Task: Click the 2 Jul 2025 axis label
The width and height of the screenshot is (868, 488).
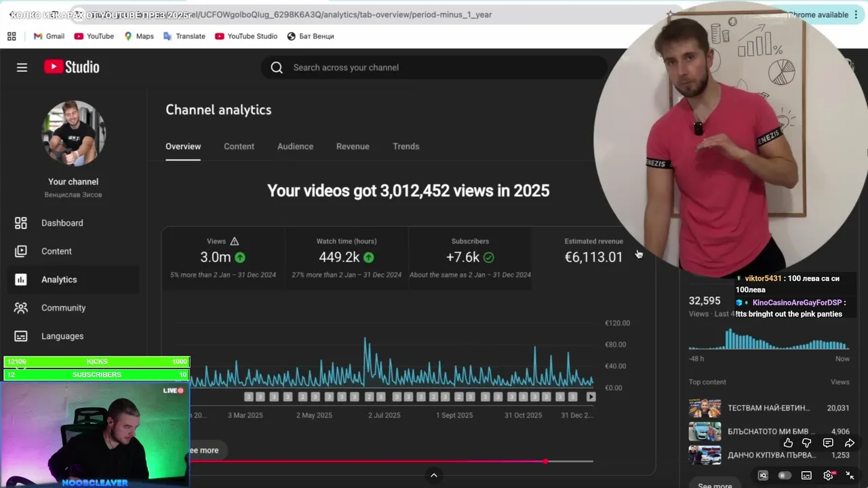Action: click(384, 415)
